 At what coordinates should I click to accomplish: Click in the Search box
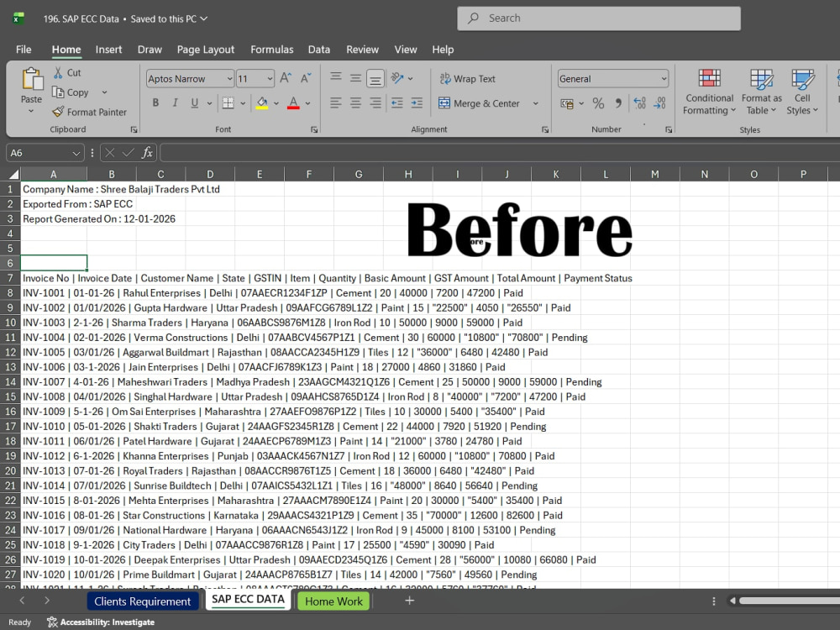point(599,18)
